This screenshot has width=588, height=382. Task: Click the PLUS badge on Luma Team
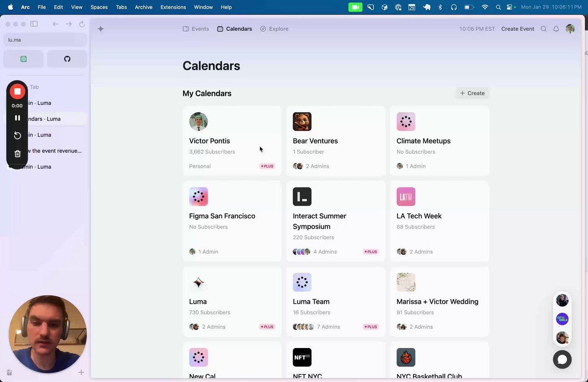(x=371, y=327)
